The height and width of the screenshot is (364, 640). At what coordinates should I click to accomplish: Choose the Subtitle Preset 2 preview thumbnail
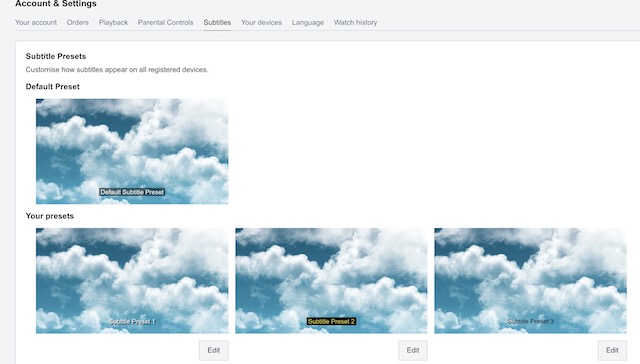331,281
